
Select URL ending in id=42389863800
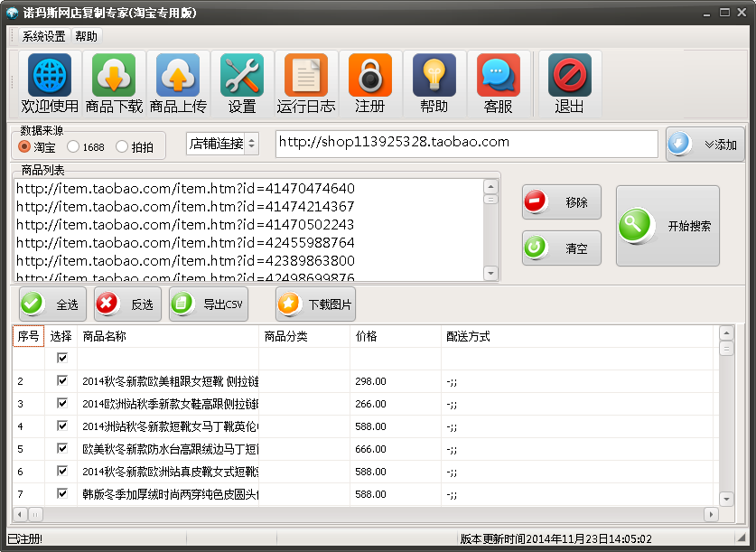(x=185, y=261)
